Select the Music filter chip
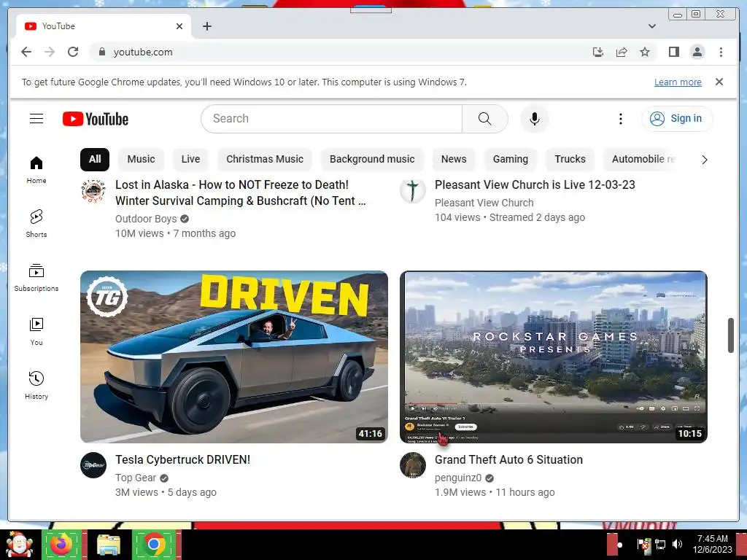The height and width of the screenshot is (560, 747). (141, 159)
